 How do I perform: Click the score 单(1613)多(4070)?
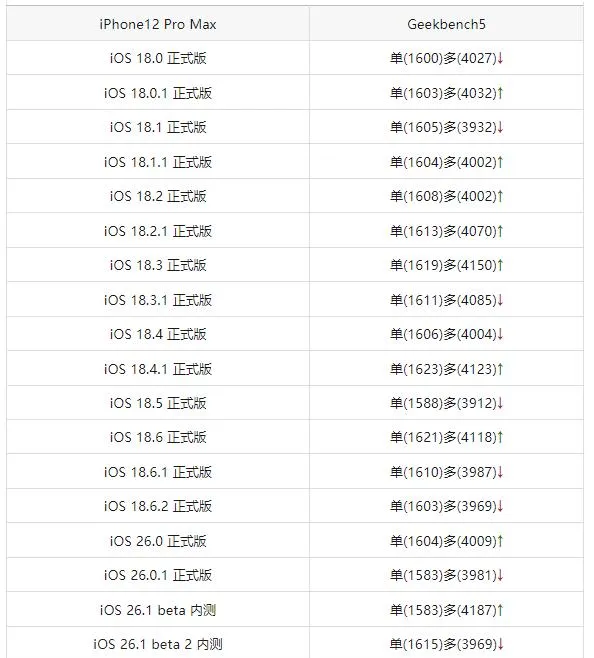(443, 231)
